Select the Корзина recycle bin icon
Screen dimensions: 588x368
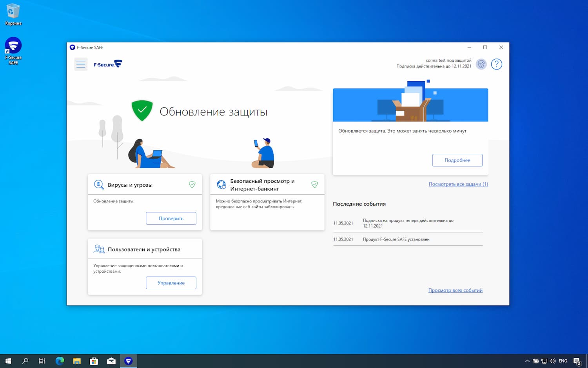click(x=13, y=15)
